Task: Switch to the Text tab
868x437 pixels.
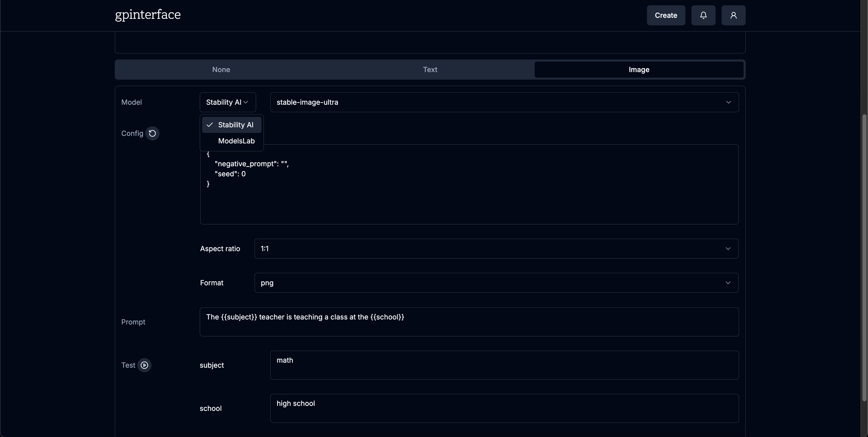Action: point(430,69)
